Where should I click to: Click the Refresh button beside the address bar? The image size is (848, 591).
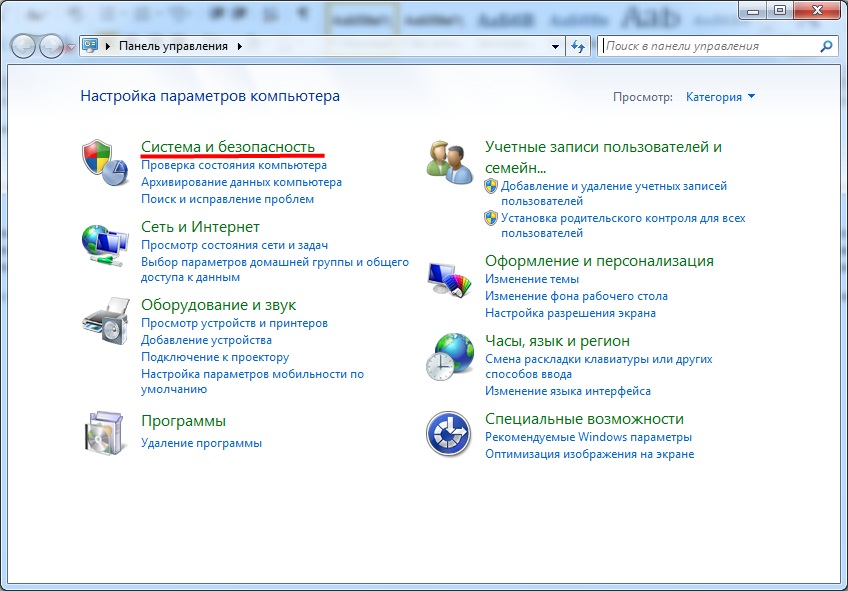[578, 47]
